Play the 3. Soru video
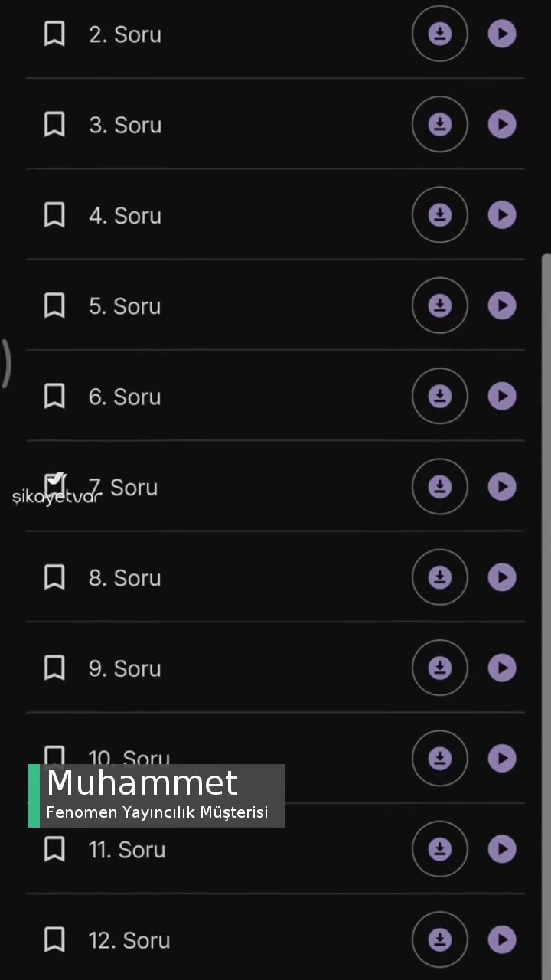Viewport: 551px width, 980px height. 502,124
